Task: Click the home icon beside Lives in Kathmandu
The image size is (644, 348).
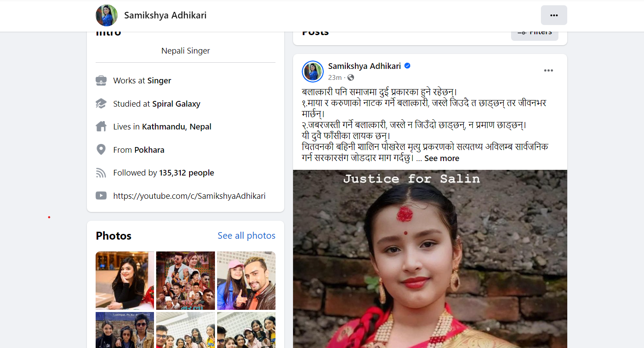Action: 101,127
